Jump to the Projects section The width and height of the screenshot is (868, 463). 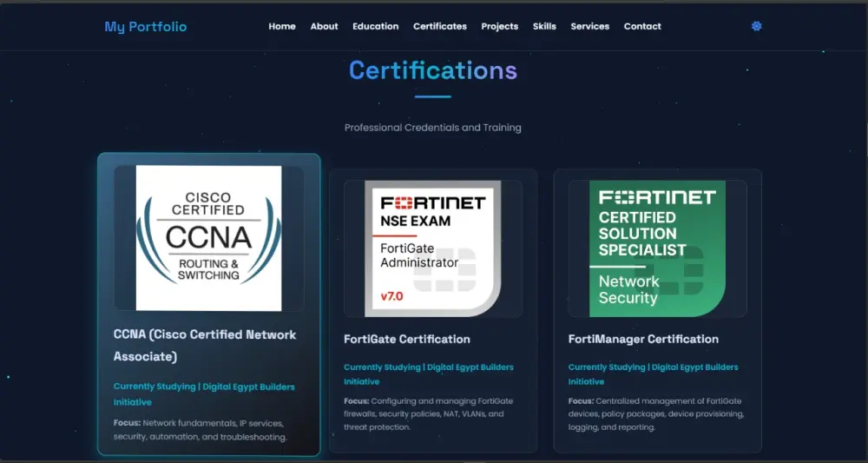[500, 26]
